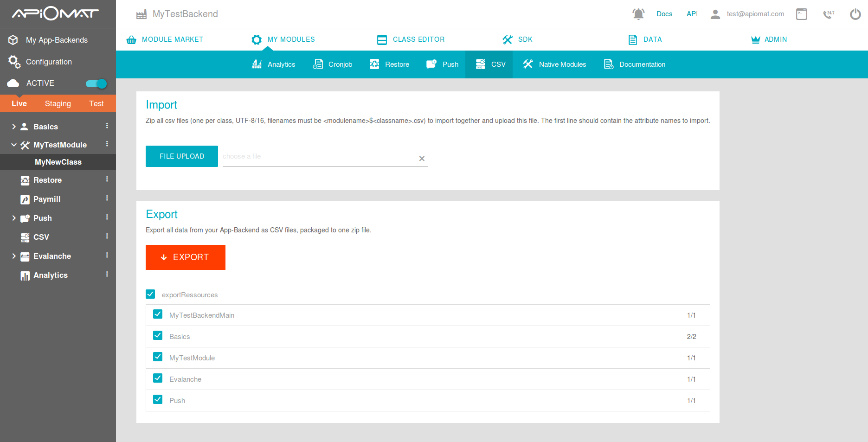
Task: Toggle the ACTIVE backend switch
Action: pyautogui.click(x=96, y=83)
